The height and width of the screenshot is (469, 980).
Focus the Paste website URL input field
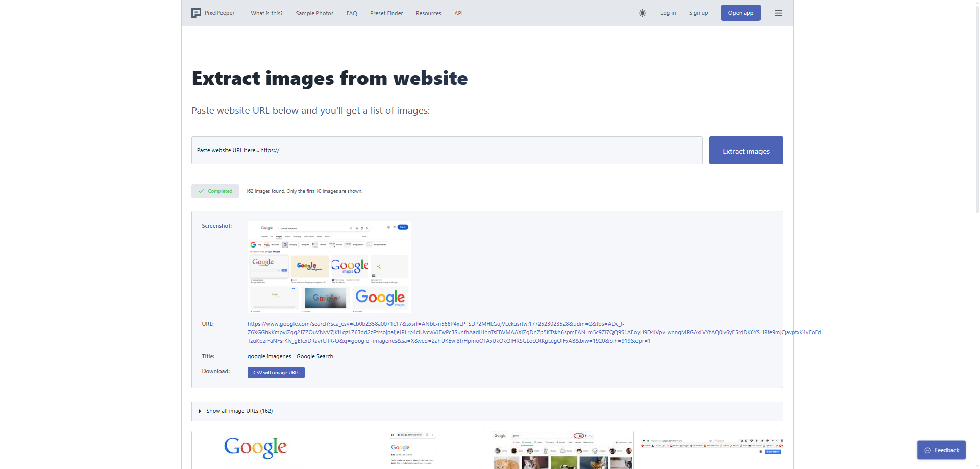coord(447,151)
